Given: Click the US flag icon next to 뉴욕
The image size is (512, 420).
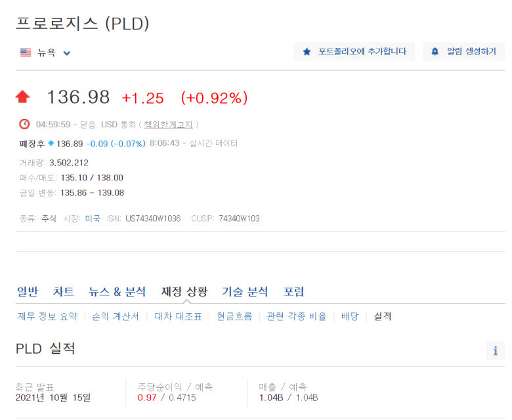Looking at the screenshot, I should (26, 52).
